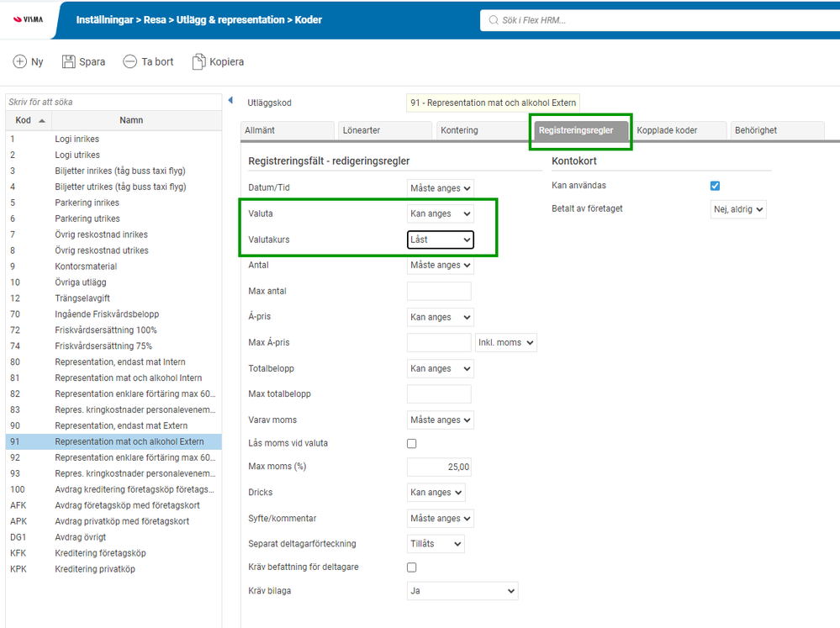Image resolution: width=840 pixels, height=628 pixels.
Task: Select Biljetter inrikes (tåg buss taxi flyg)
Action: 114,171
